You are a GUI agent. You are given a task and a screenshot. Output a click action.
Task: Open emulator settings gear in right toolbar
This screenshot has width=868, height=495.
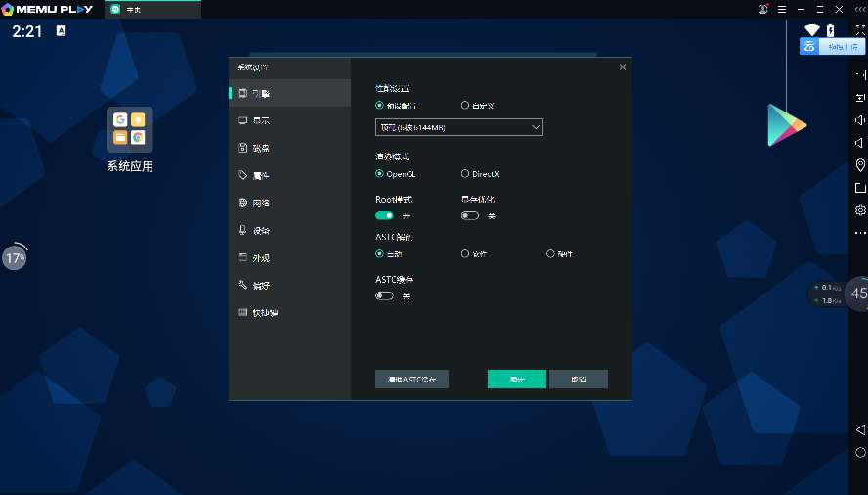(860, 210)
